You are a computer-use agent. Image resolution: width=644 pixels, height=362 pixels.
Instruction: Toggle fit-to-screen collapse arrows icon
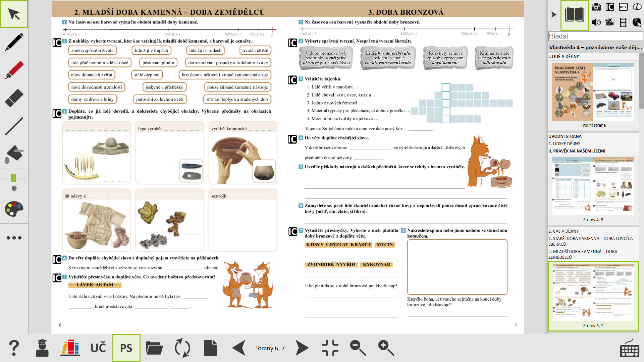point(330,348)
